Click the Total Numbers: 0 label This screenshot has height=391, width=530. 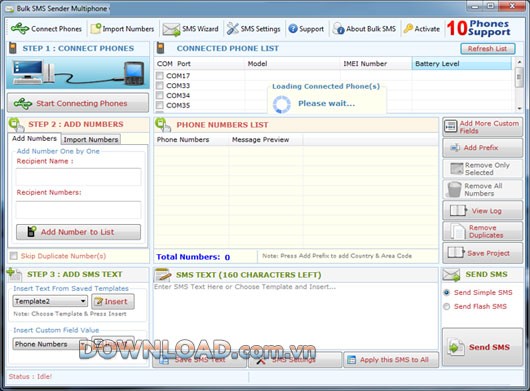coord(193,257)
